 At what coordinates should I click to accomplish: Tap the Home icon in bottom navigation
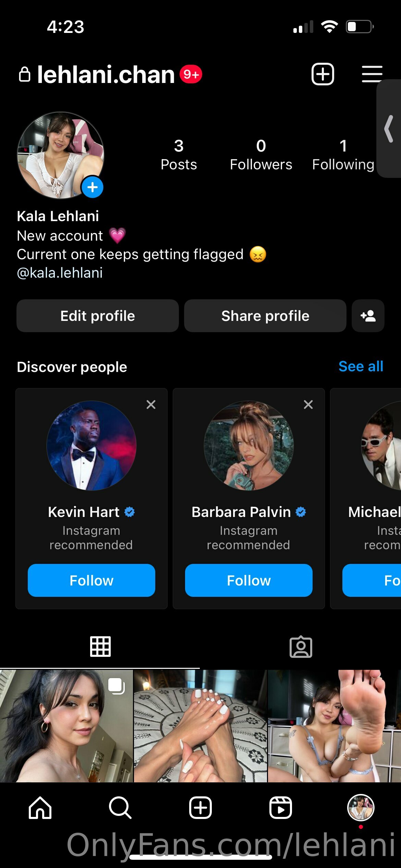pyautogui.click(x=40, y=808)
